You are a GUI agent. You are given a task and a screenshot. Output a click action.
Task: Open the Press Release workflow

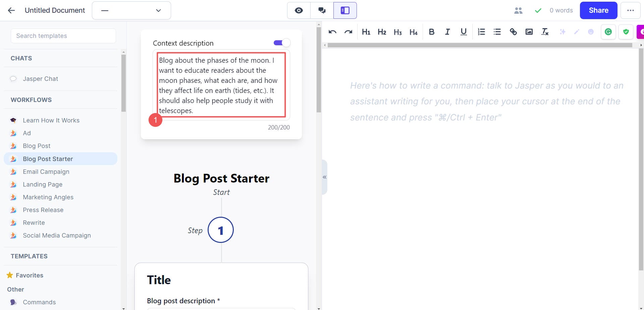pyautogui.click(x=43, y=210)
